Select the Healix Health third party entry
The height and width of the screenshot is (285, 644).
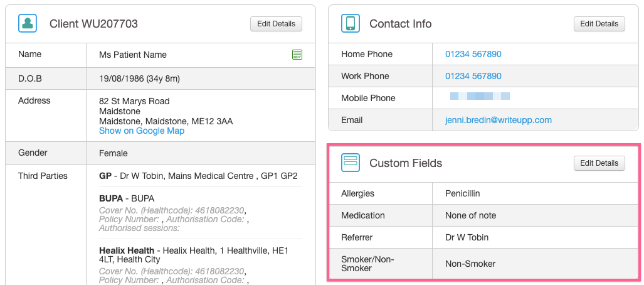pos(193,255)
